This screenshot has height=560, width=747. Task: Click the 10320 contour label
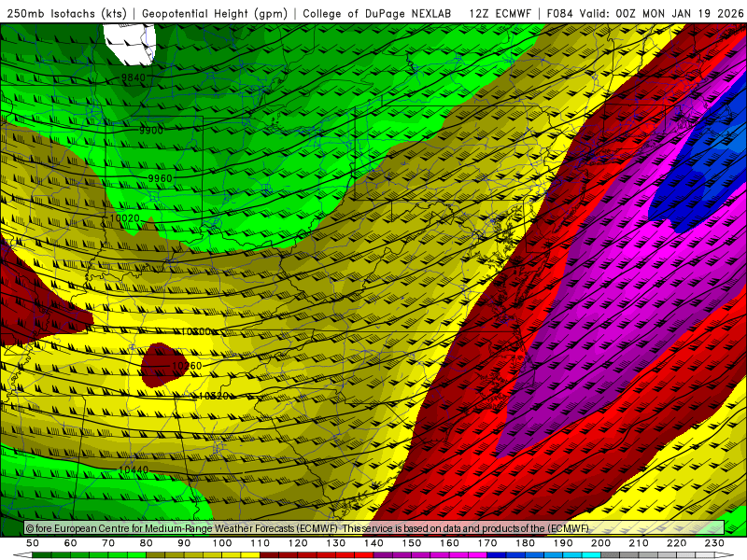point(214,396)
